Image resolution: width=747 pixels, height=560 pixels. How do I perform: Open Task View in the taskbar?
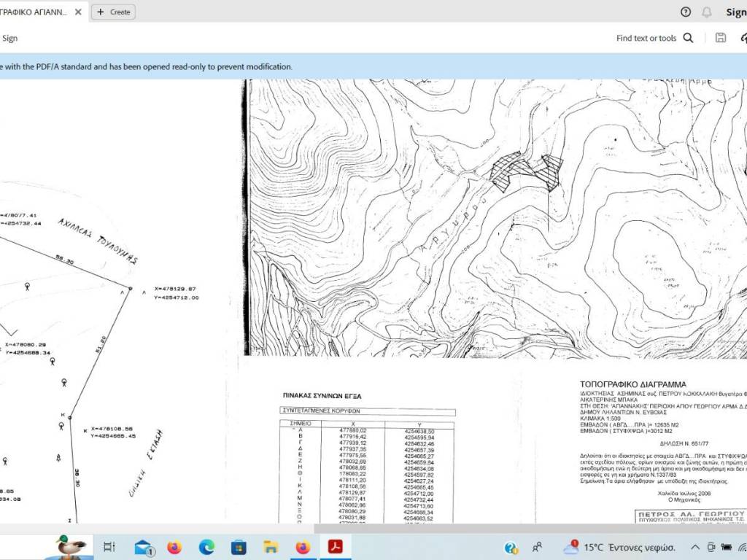[109, 547]
